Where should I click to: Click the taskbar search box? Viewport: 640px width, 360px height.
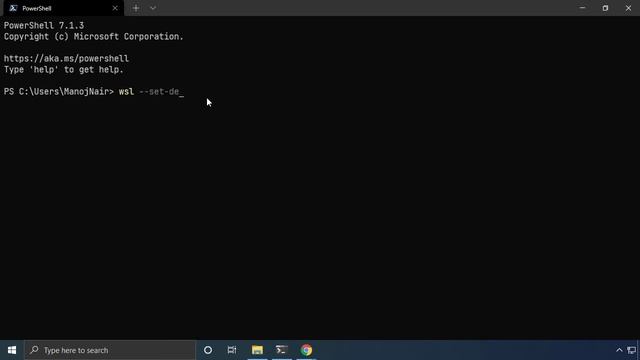[110, 350]
